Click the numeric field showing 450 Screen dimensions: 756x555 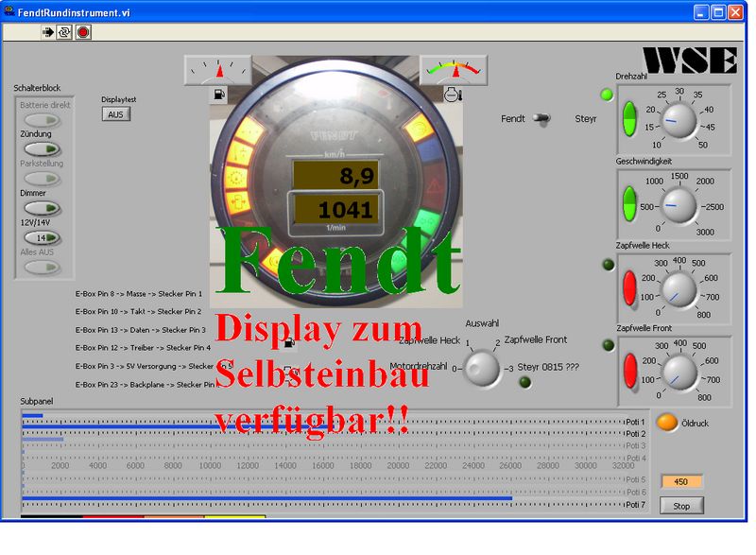pos(681,481)
